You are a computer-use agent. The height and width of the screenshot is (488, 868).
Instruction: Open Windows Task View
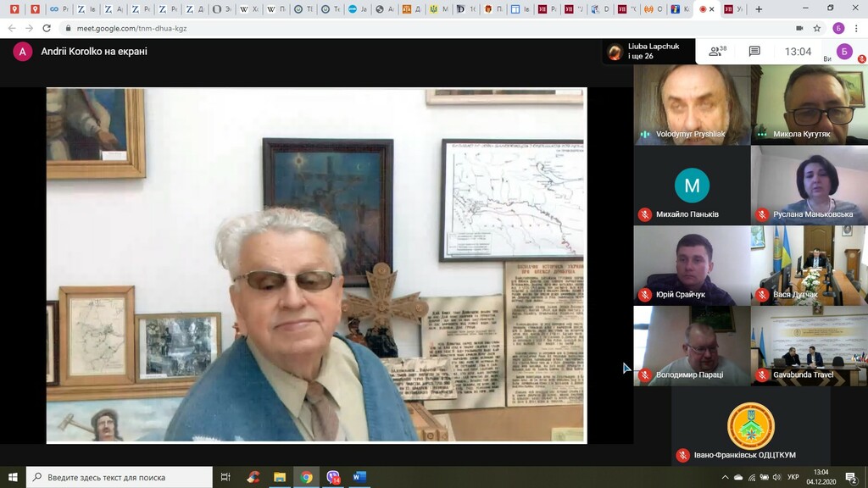(225, 477)
